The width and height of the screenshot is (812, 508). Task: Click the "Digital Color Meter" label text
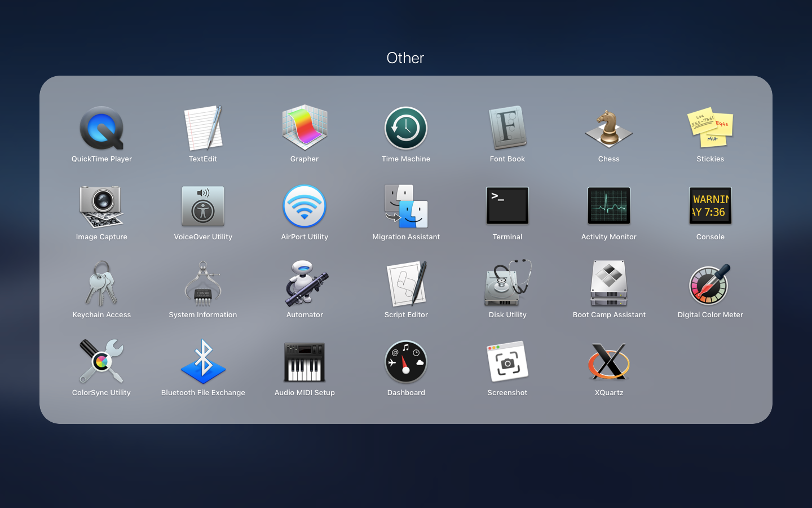coord(710,315)
